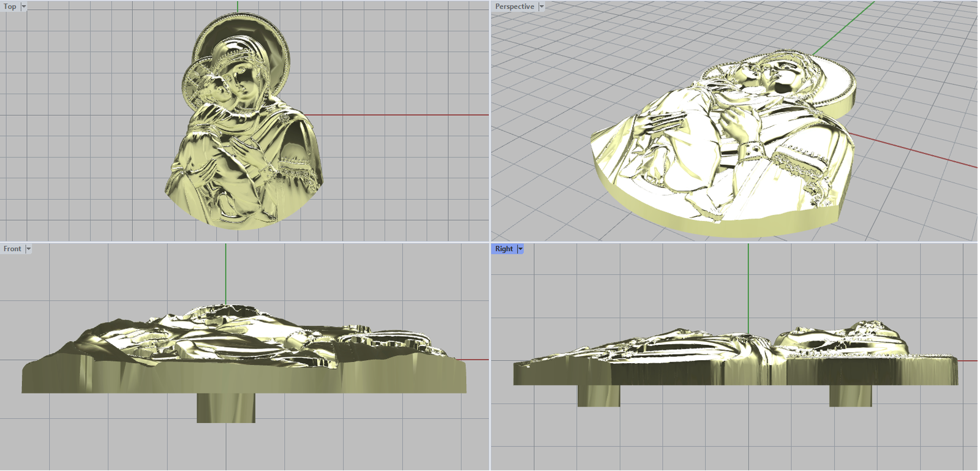Screen dimensions: 980x471
Task: Click the red X axis line in Top view
Action: tap(398, 115)
